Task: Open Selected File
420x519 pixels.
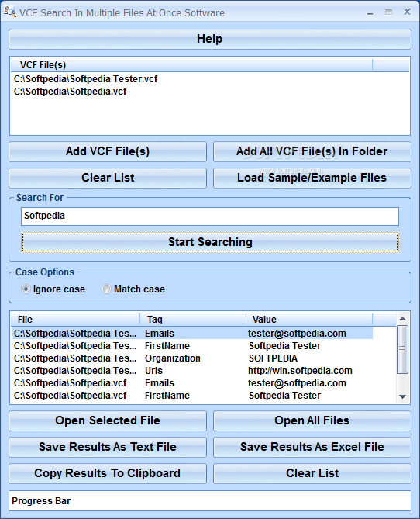Action: (108, 420)
